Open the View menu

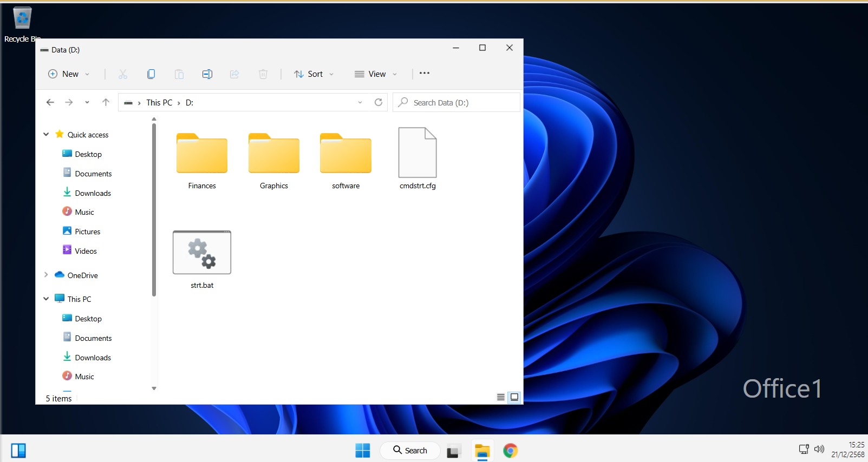coord(376,74)
